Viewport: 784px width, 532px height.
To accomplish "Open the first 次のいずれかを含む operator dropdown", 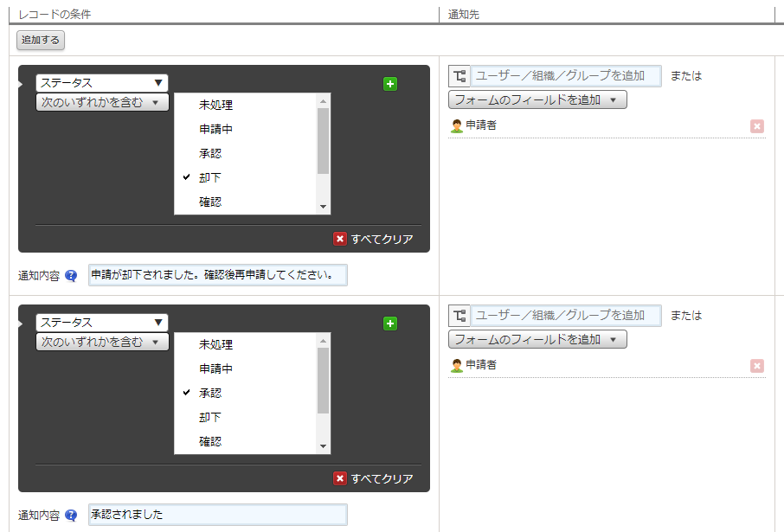I will pos(102,102).
